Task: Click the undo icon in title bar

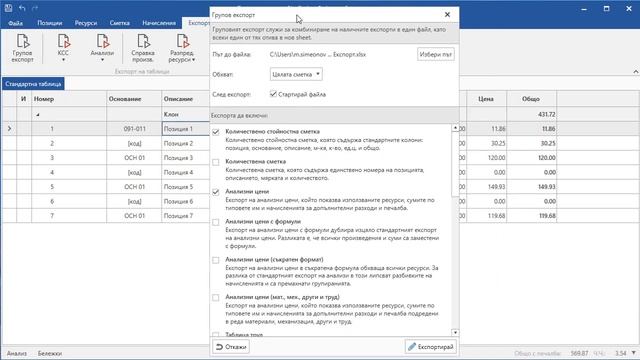Action: click(x=22, y=8)
